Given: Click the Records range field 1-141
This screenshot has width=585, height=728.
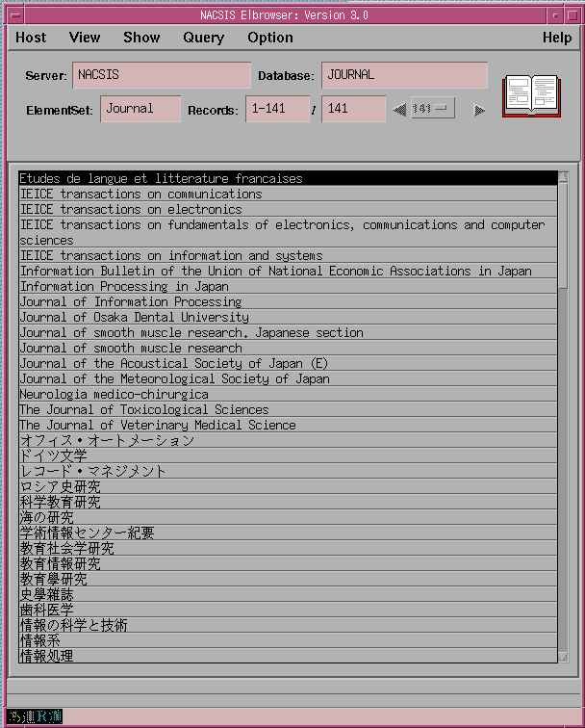Looking at the screenshot, I should pyautogui.click(x=277, y=109).
